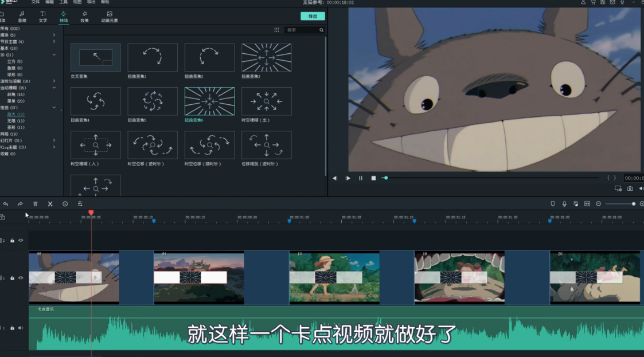Image resolution: width=644 pixels, height=357 pixels.
Task: Switch to the 音频 tab
Action: (22, 17)
